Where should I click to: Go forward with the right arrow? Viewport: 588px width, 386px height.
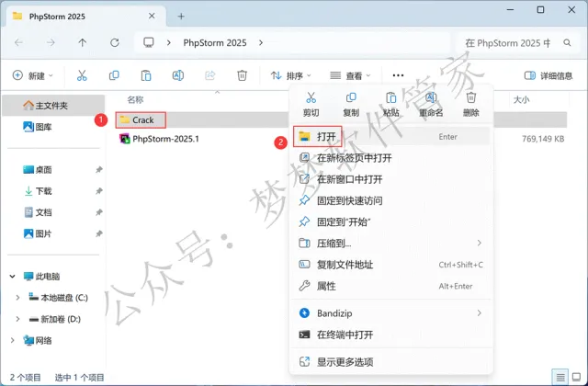point(51,43)
